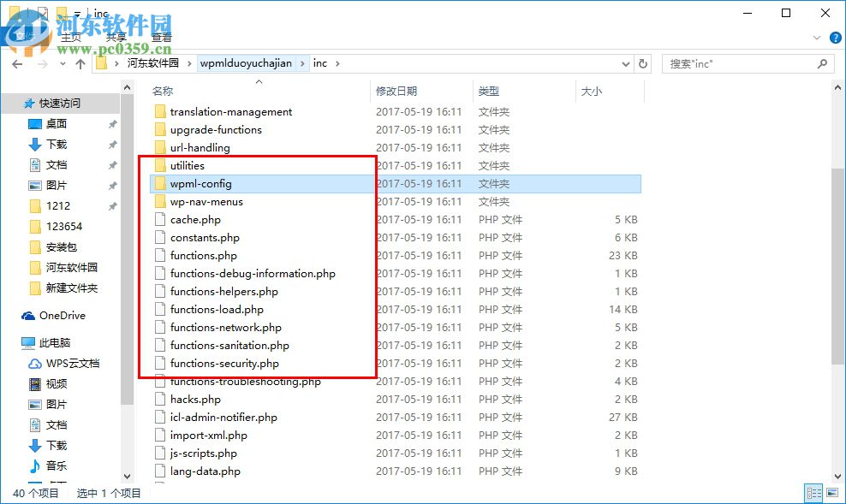Switch to details view in the status bar
Viewport: 846px width, 504px height.
click(813, 492)
